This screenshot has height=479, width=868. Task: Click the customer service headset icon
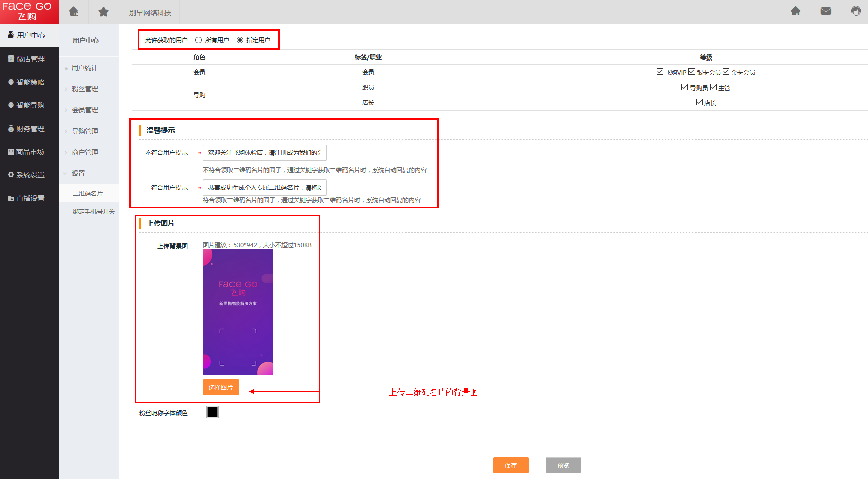click(856, 11)
